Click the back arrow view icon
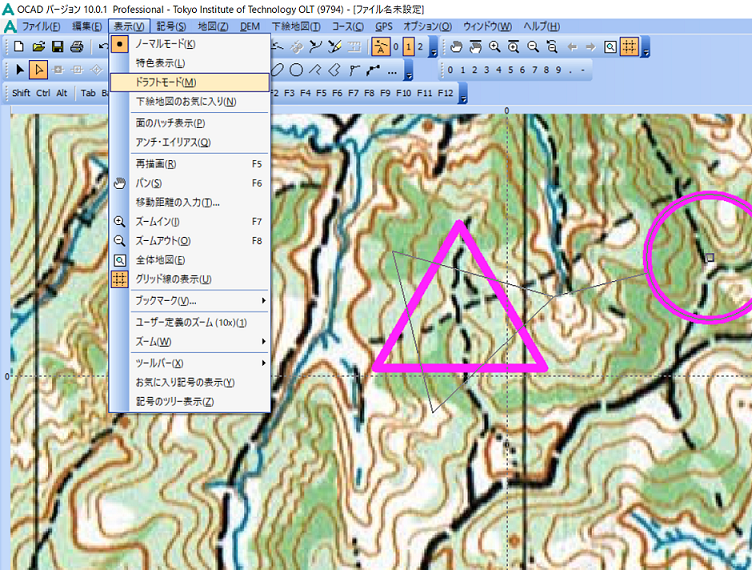 [x=572, y=47]
